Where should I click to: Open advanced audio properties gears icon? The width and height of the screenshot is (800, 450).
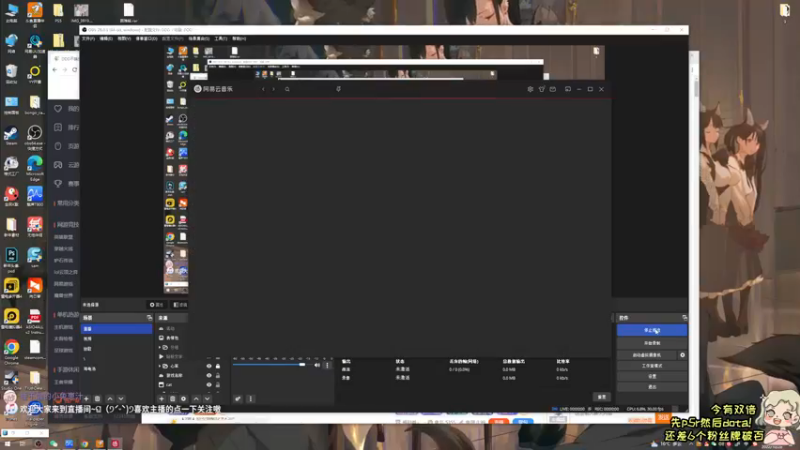[238, 398]
